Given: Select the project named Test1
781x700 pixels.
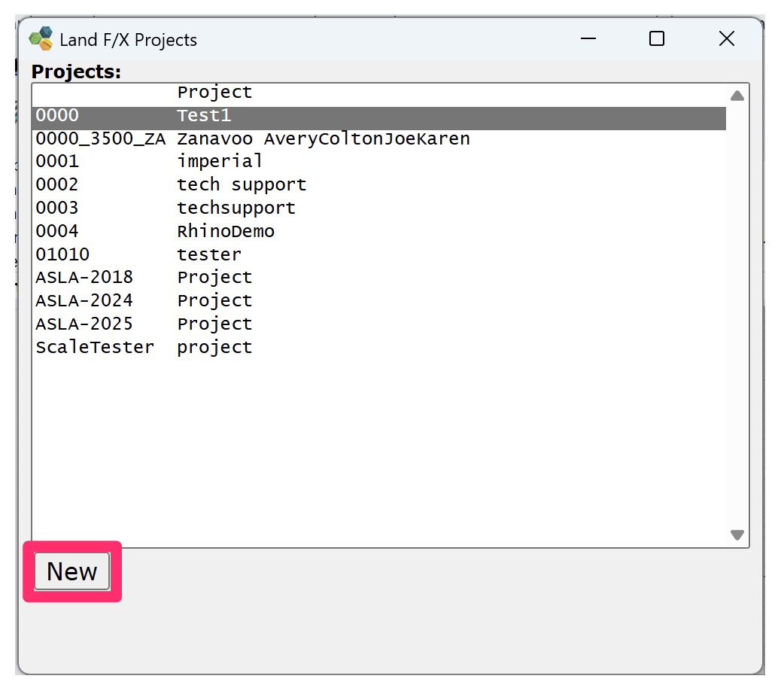Looking at the screenshot, I should (226, 115).
